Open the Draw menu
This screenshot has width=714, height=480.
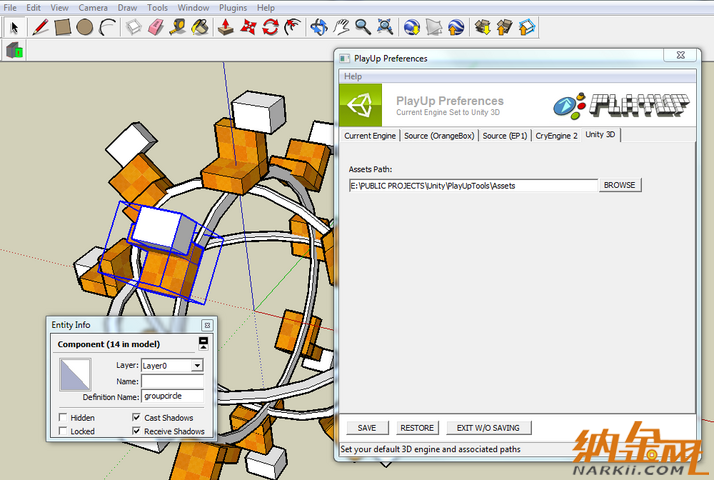click(128, 8)
